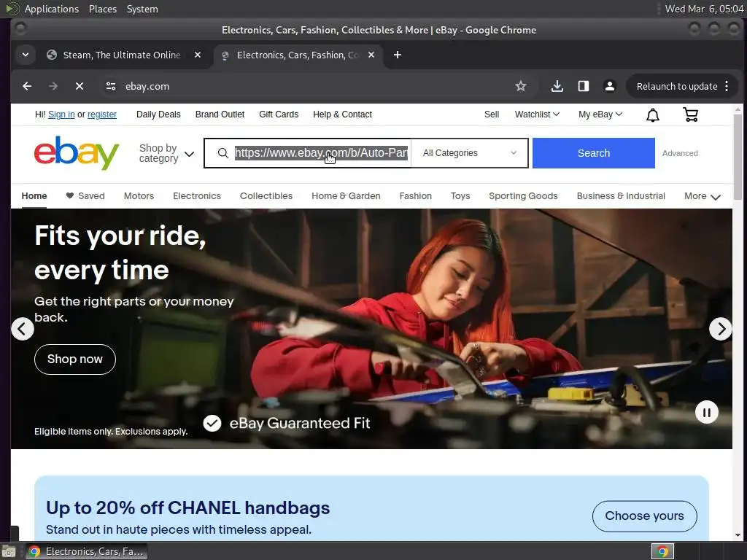Expand Shop by category dropdown

tap(166, 153)
